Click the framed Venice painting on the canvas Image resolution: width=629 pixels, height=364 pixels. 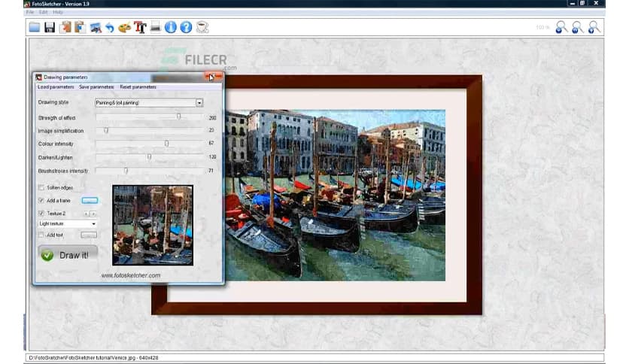(x=317, y=195)
